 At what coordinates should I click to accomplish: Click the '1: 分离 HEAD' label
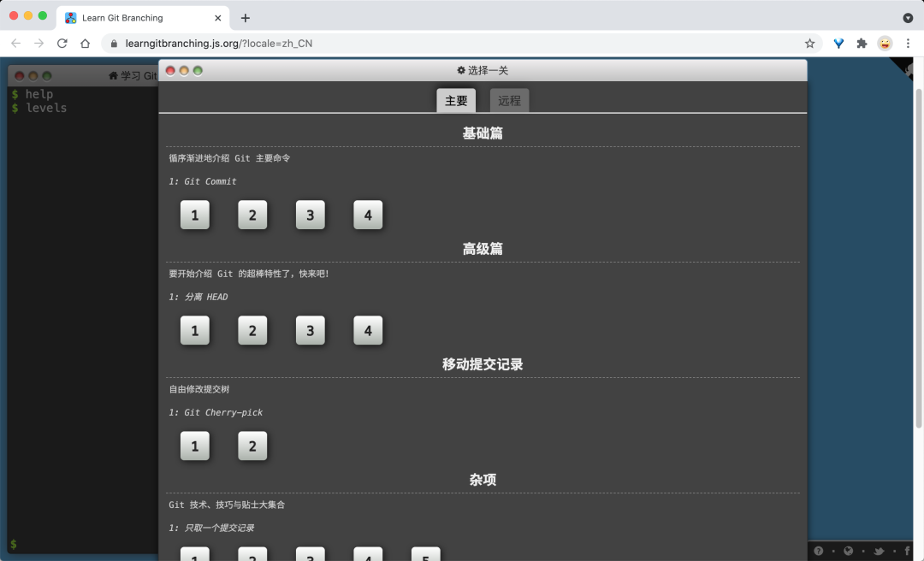[x=198, y=297]
